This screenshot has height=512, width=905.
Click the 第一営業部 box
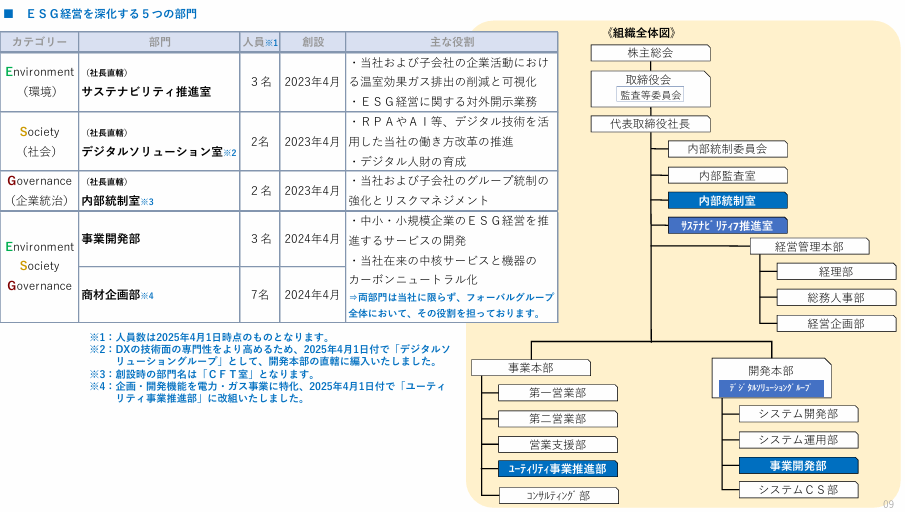click(558, 393)
